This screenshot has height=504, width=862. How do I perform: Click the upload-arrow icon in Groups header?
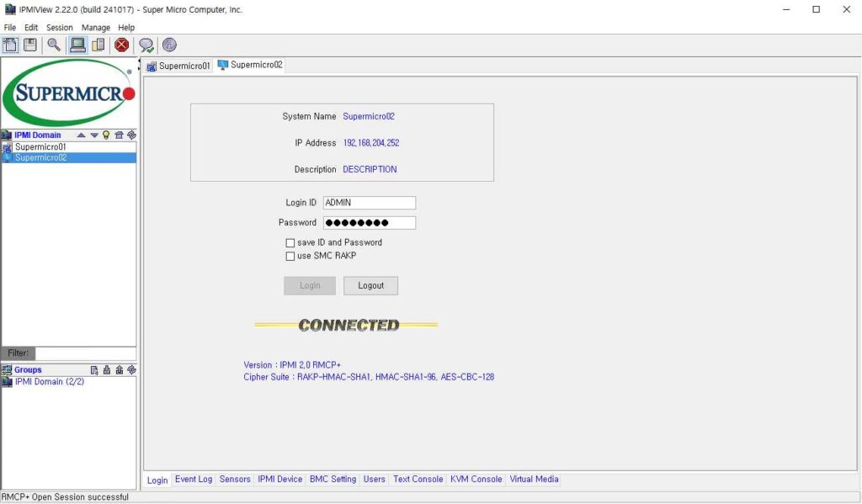pyautogui.click(x=119, y=370)
